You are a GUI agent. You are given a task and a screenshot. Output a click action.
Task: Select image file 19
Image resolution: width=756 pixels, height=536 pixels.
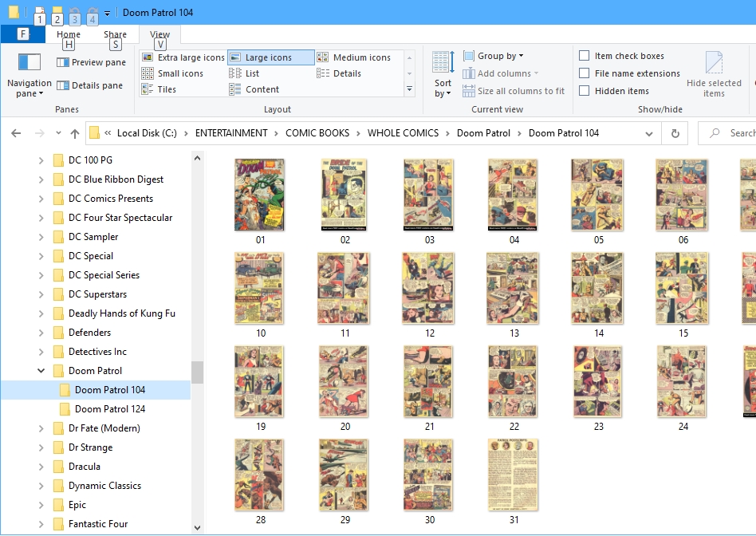pyautogui.click(x=259, y=381)
